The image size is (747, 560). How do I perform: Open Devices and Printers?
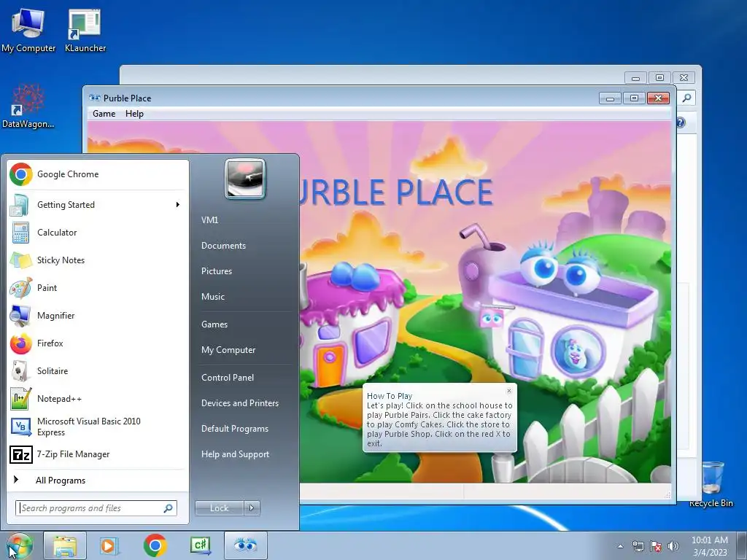pyautogui.click(x=245, y=403)
